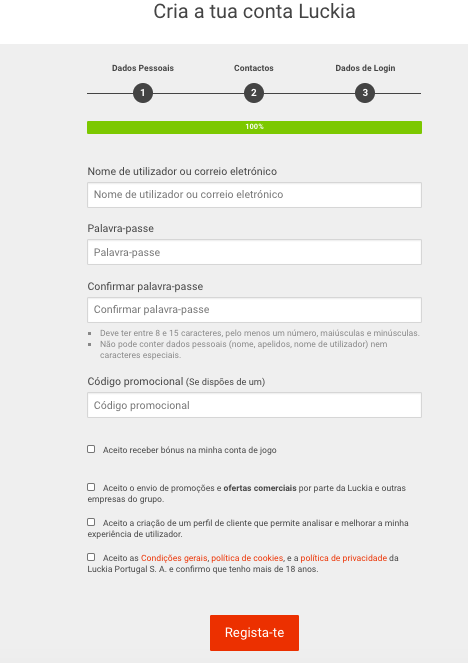Image resolution: width=468 pixels, height=663 pixels.
Task: Switch to the Contactos step label
Action: click(254, 68)
